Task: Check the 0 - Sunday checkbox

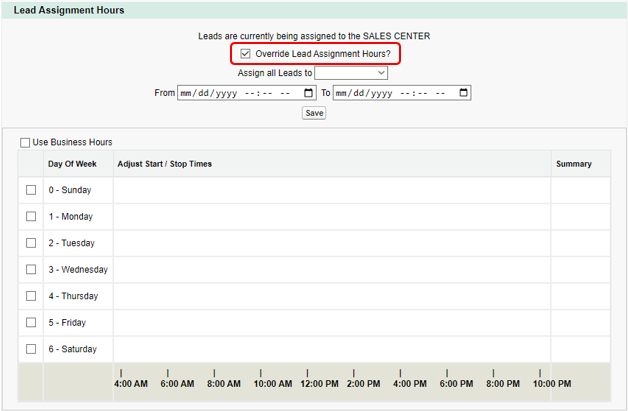Action: tap(31, 190)
